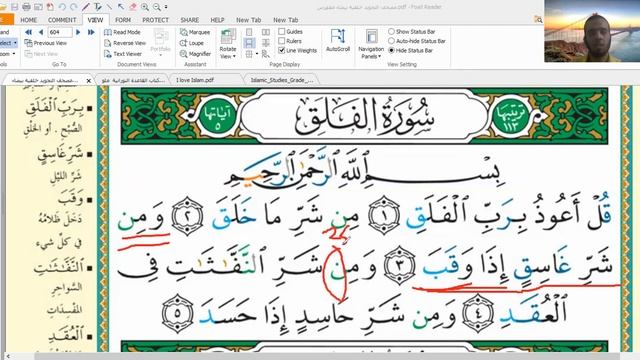
Task: Activate the Loupe tool
Action: (191, 43)
